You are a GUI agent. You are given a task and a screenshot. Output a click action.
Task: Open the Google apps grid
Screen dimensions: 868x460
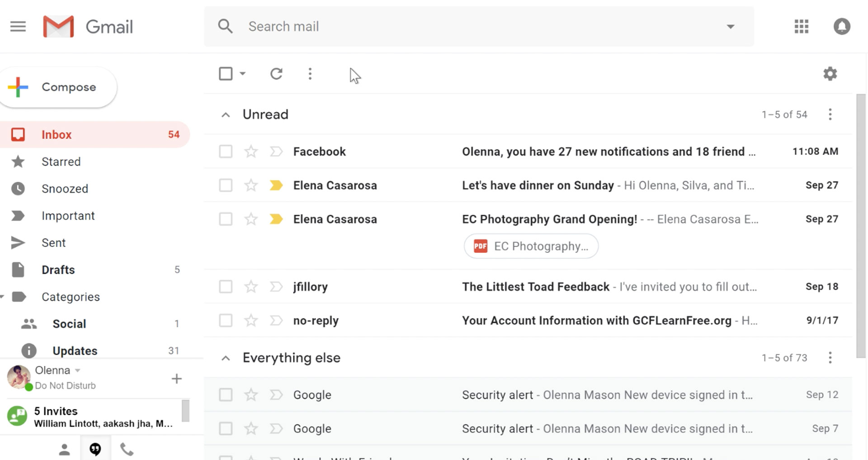point(801,27)
